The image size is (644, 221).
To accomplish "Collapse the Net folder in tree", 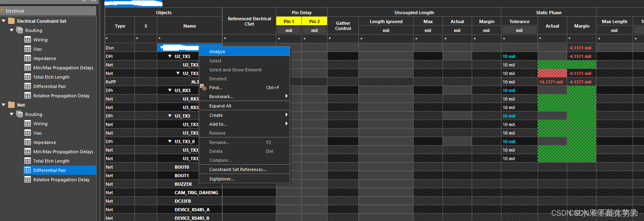I will click(x=4, y=105).
